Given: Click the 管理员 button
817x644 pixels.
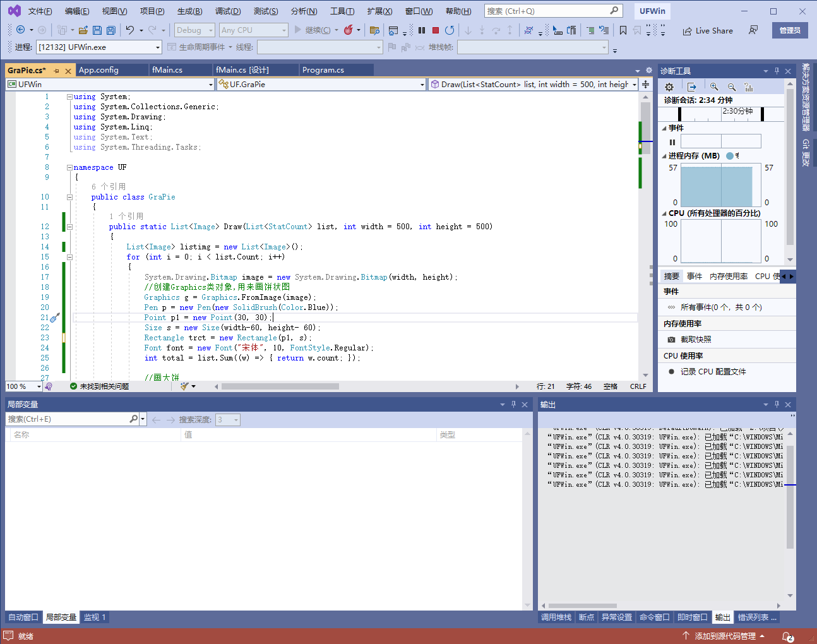Looking at the screenshot, I should coord(790,30).
